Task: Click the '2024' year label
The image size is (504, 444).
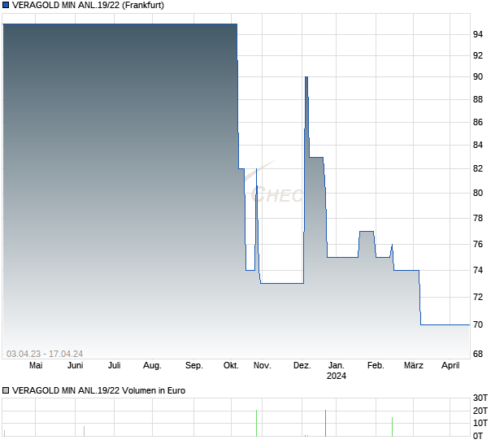Action: coord(337,376)
